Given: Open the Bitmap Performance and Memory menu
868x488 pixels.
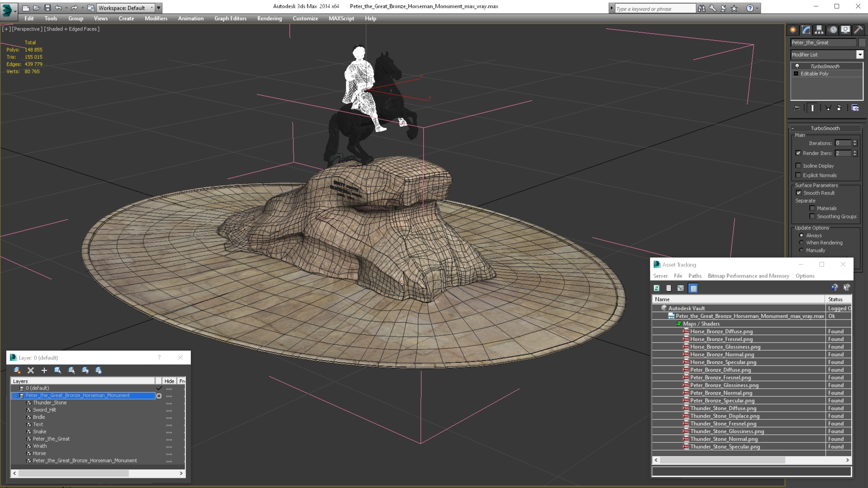Looking at the screenshot, I should pyautogui.click(x=748, y=276).
